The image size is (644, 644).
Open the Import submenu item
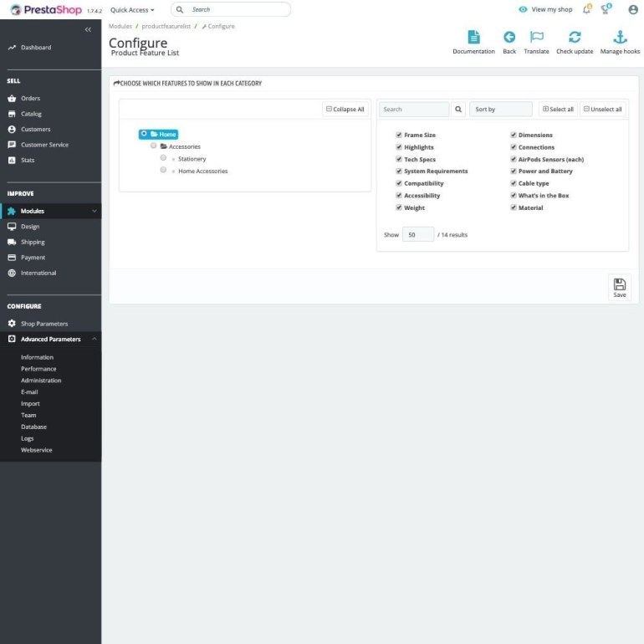tap(30, 404)
